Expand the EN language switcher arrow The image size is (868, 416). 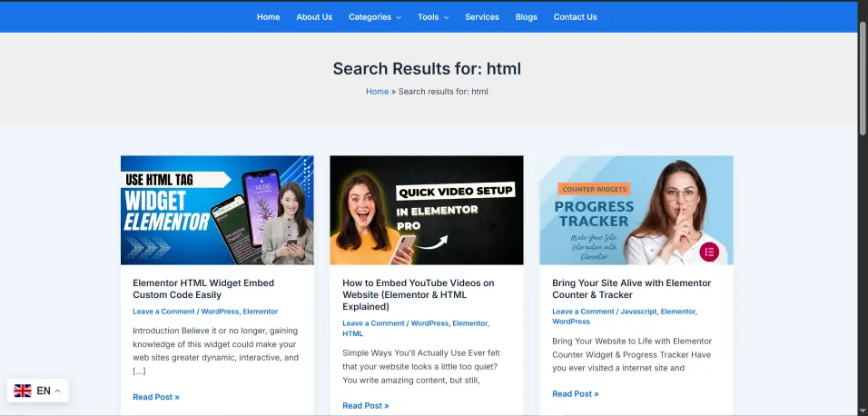pos(57,391)
